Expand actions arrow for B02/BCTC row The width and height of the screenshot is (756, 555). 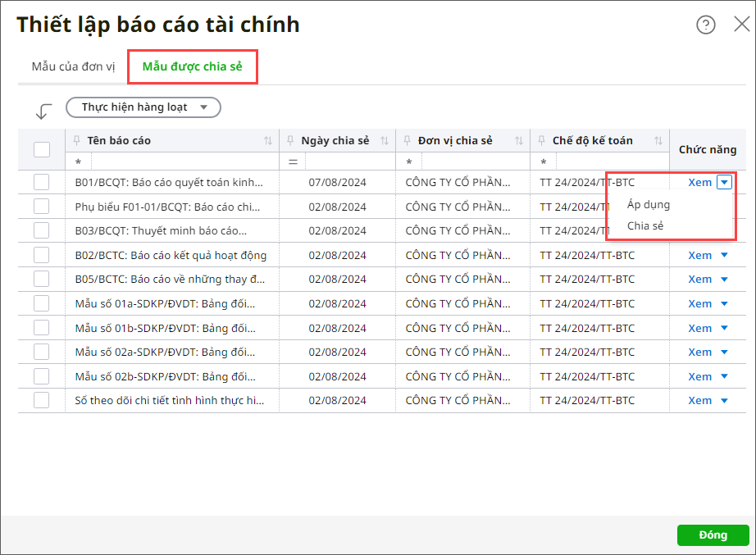coord(724,255)
